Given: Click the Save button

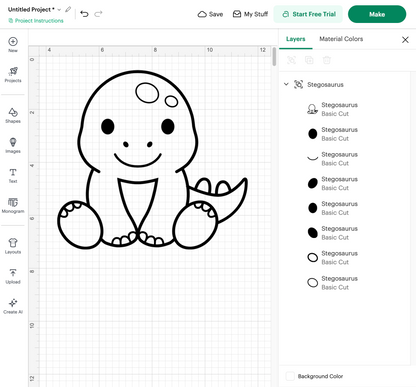Looking at the screenshot, I should (210, 14).
